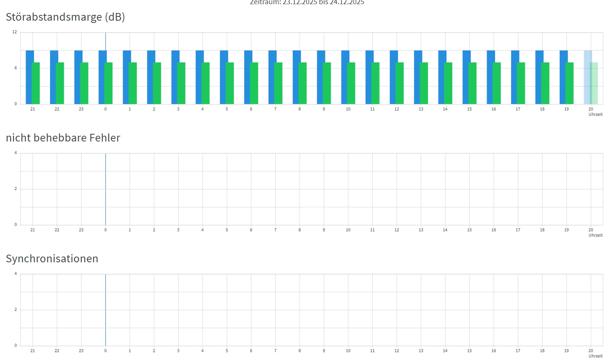
Task: Click y-axis value '2' in nicht behebbare Fehler chart
Action: [x=16, y=189]
